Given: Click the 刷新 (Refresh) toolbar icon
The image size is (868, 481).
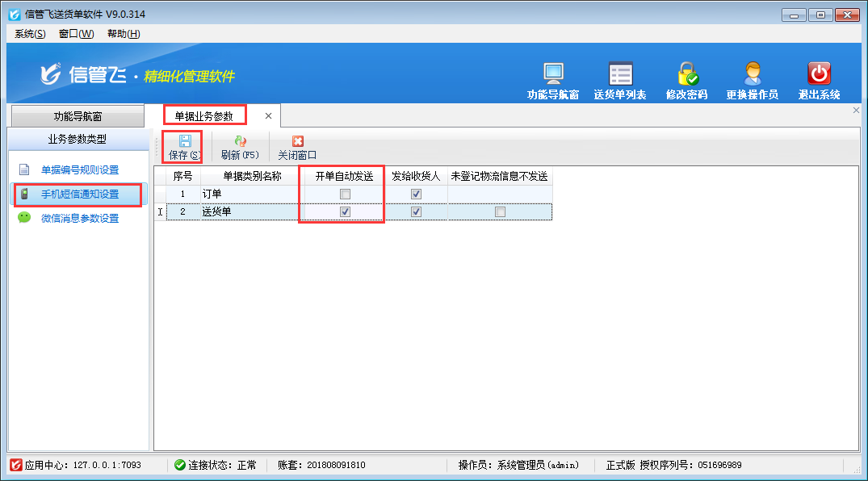Looking at the screenshot, I should pyautogui.click(x=240, y=141).
